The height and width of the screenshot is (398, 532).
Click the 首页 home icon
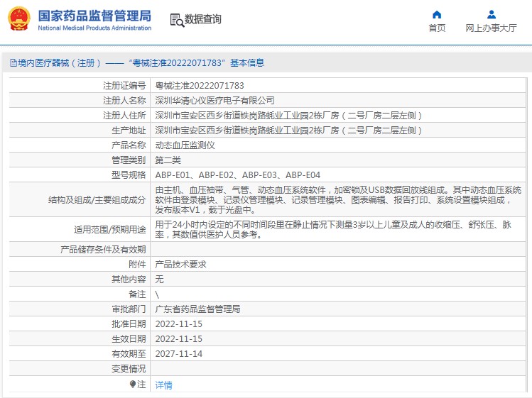coord(437,15)
